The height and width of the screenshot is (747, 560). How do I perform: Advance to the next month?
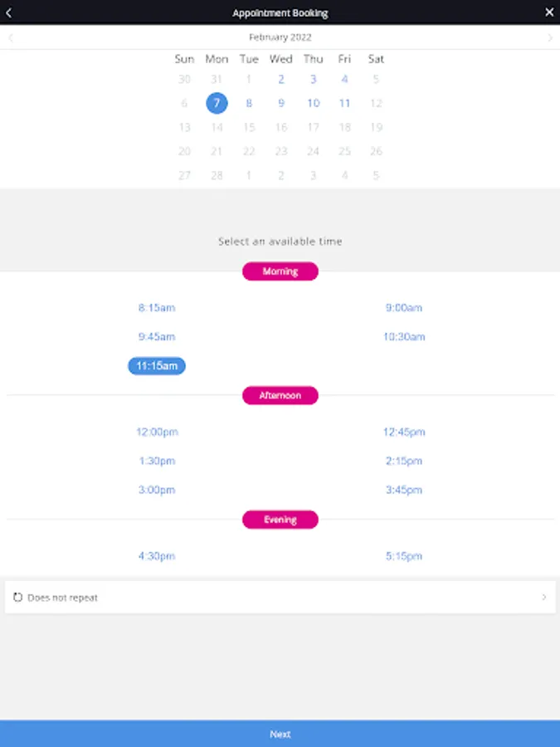[x=549, y=37]
